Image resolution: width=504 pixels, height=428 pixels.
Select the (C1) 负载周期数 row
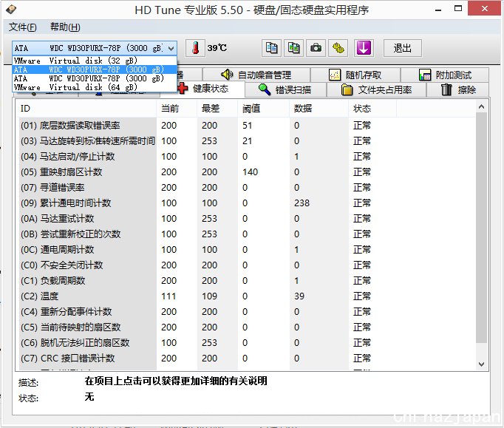coord(246,281)
